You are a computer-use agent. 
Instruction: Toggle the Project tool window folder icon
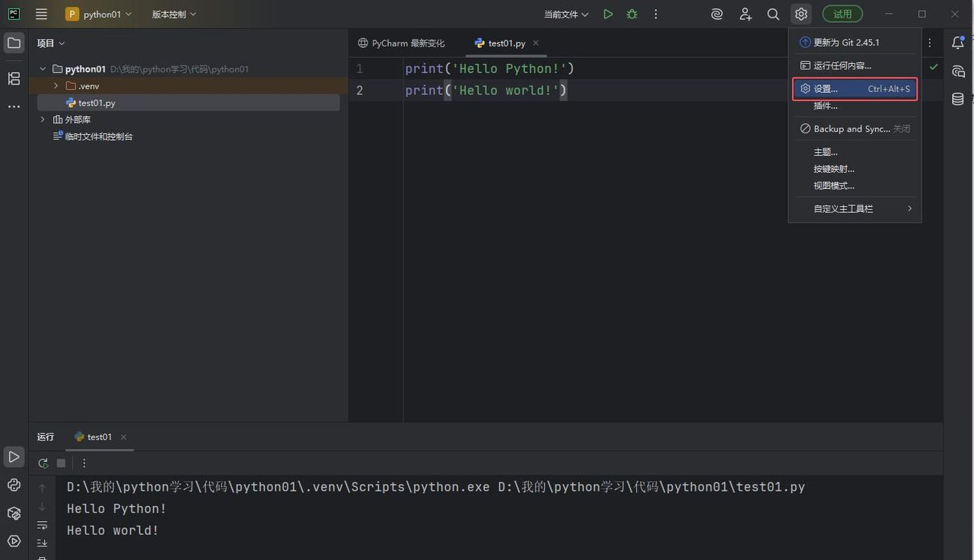[14, 43]
